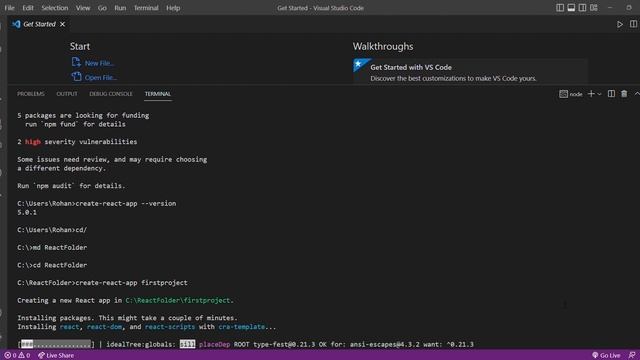This screenshot has width=640, height=360.
Task: Open the Terminal menu
Action: [146, 8]
